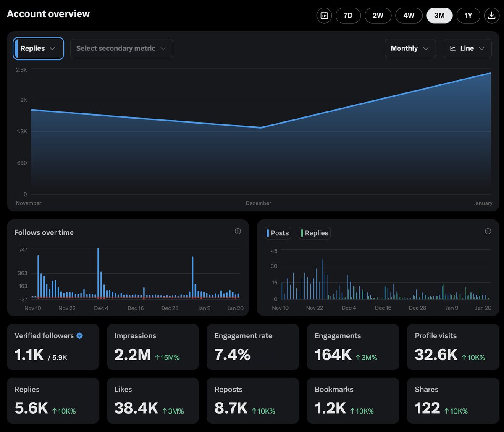Viewport: 504px width, 432px height.
Task: Open the Impressions metric card
Action: (153, 347)
